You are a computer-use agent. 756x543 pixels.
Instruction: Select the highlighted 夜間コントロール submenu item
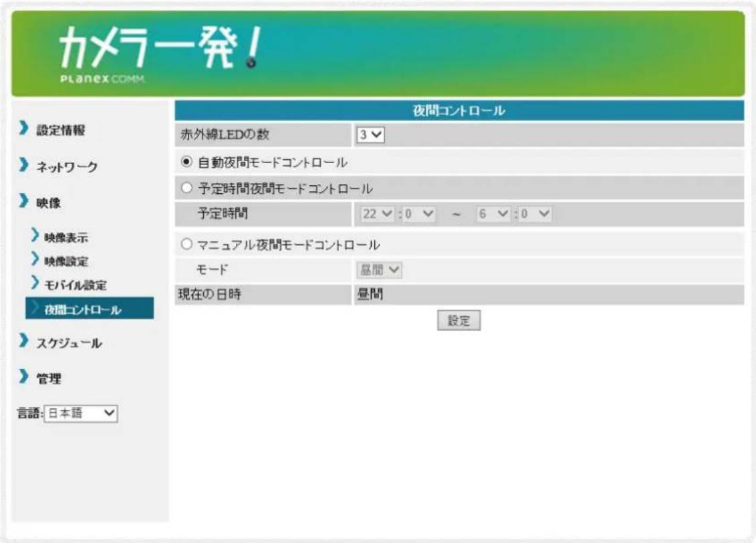click(x=90, y=309)
